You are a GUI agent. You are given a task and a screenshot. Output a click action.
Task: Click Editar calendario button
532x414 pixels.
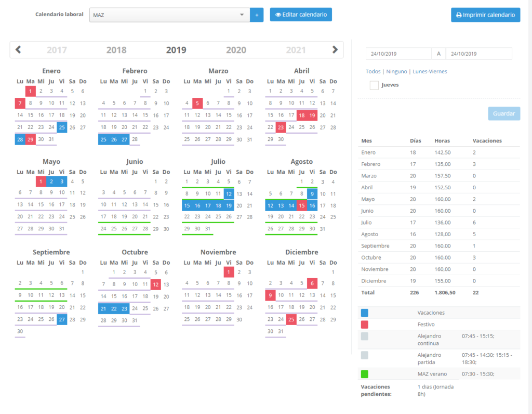301,15
